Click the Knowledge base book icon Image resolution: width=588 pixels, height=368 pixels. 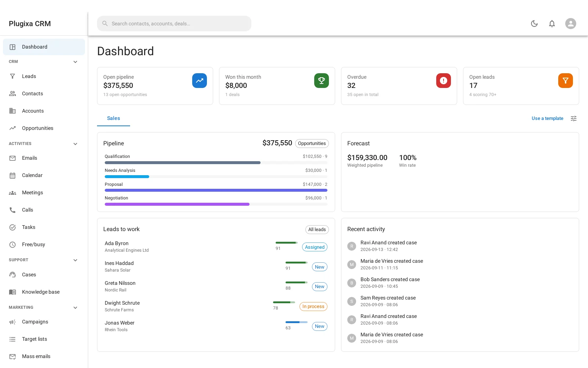click(12, 292)
